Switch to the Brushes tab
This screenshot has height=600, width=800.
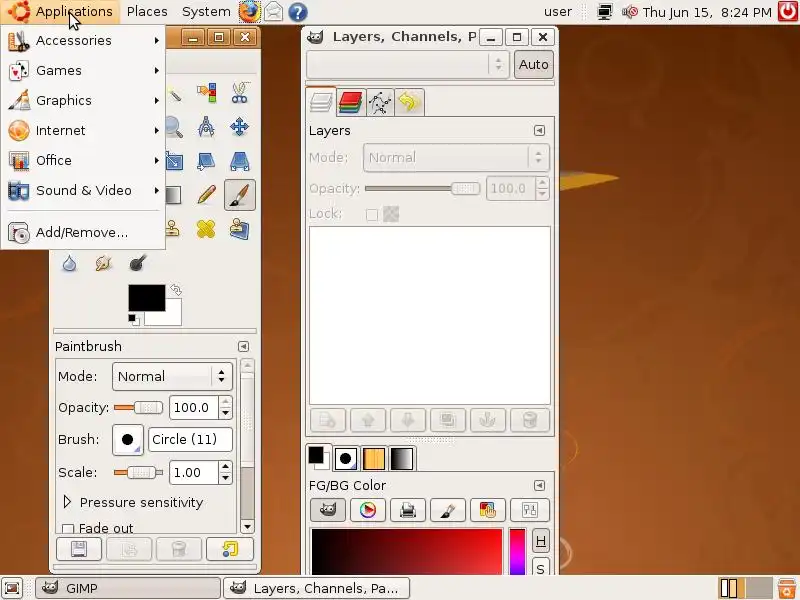(345, 458)
